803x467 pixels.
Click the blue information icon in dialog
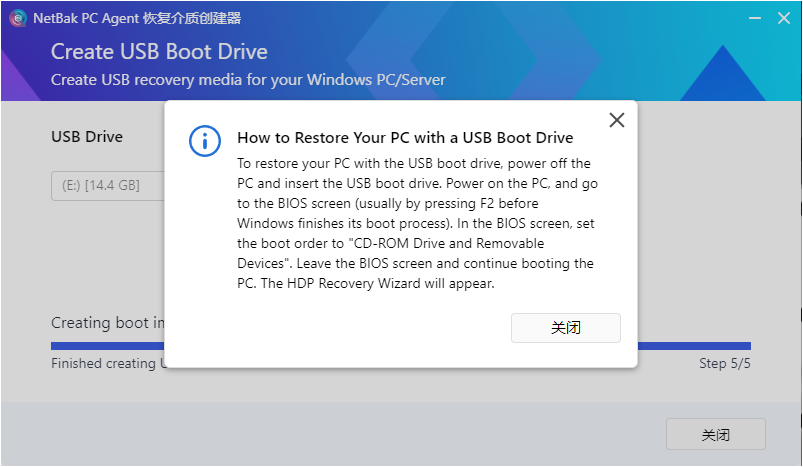pos(205,141)
